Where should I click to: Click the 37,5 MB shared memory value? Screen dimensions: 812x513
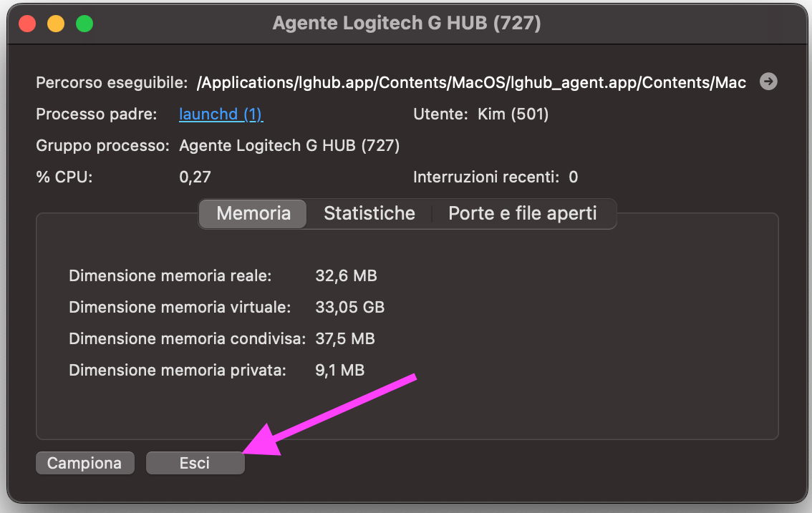pyautogui.click(x=345, y=338)
